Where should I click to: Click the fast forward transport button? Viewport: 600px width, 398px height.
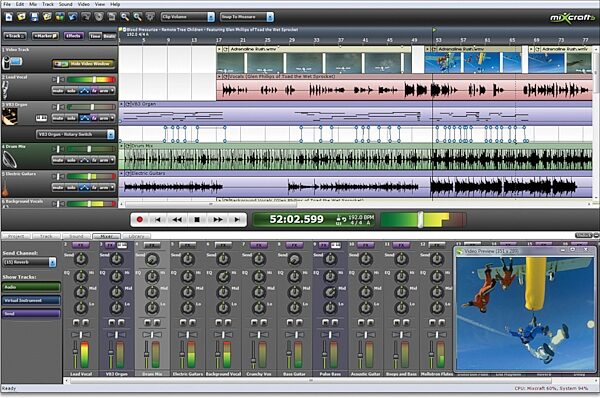(x=218, y=219)
